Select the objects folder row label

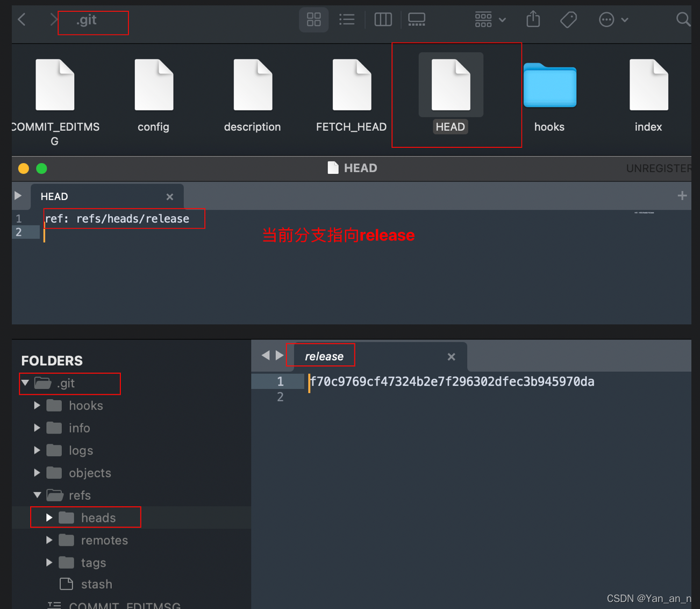pos(90,473)
